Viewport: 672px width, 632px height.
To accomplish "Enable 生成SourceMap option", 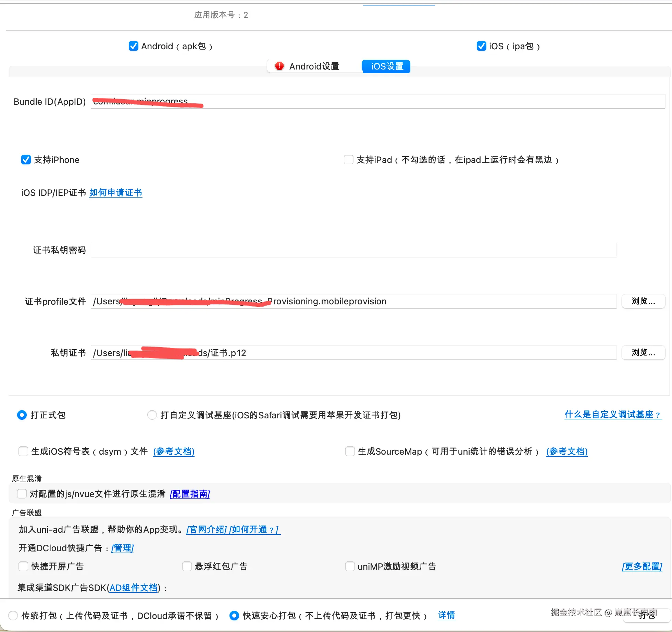I will click(x=350, y=451).
